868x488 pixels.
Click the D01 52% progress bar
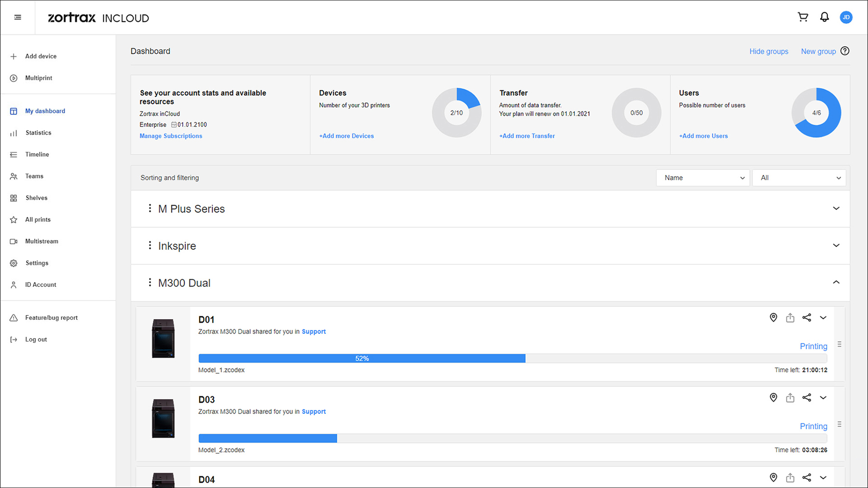362,358
